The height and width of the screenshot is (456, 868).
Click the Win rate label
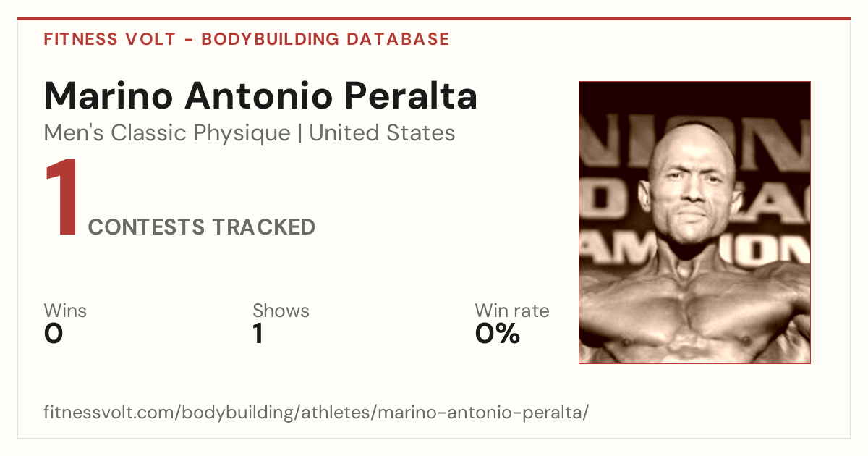click(512, 311)
